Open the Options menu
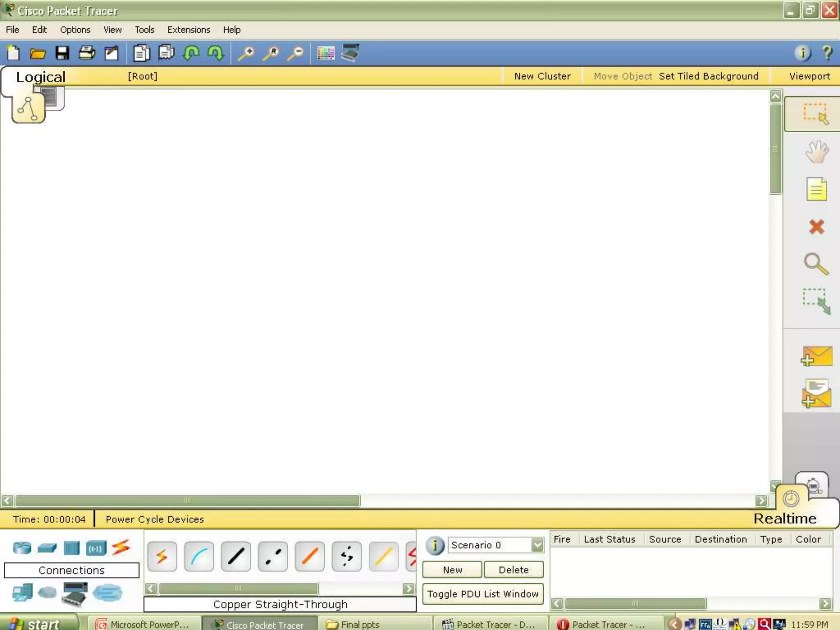Image resolution: width=840 pixels, height=630 pixels. coord(75,30)
